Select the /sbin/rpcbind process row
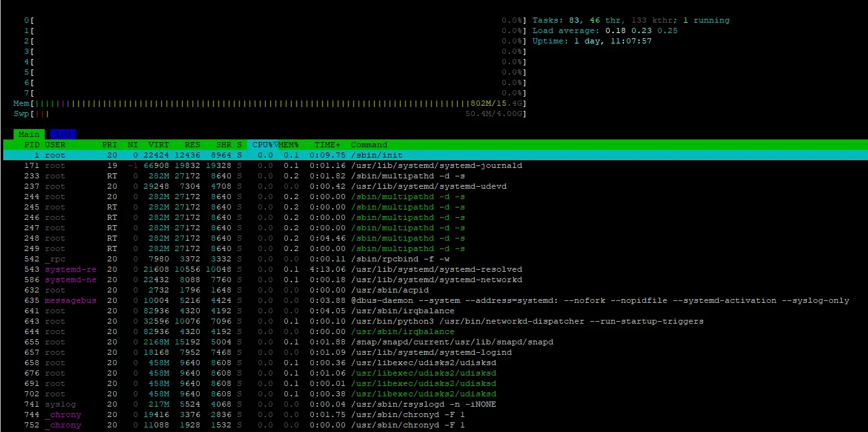Image resolution: width=868 pixels, height=432 pixels. (x=434, y=259)
